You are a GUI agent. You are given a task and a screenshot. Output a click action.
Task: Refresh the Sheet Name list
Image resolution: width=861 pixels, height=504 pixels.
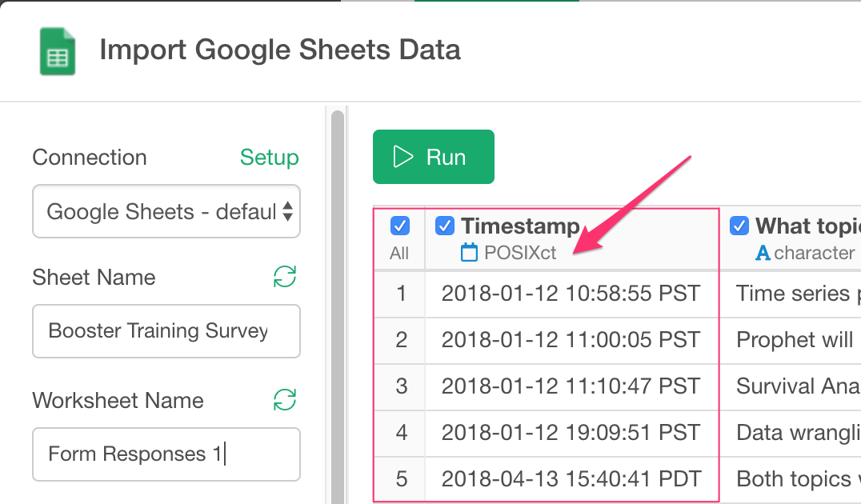[x=284, y=277]
